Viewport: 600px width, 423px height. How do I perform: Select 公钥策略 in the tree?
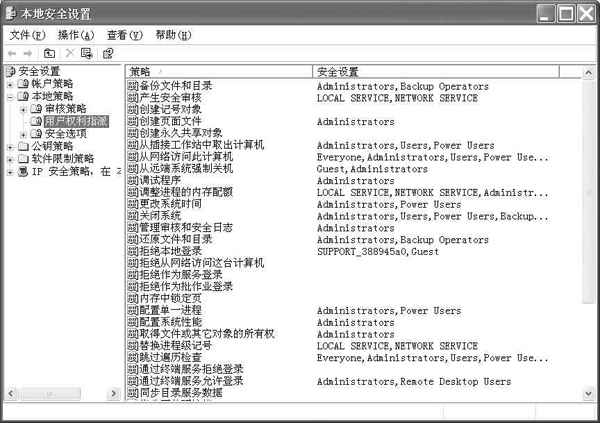click(x=52, y=147)
